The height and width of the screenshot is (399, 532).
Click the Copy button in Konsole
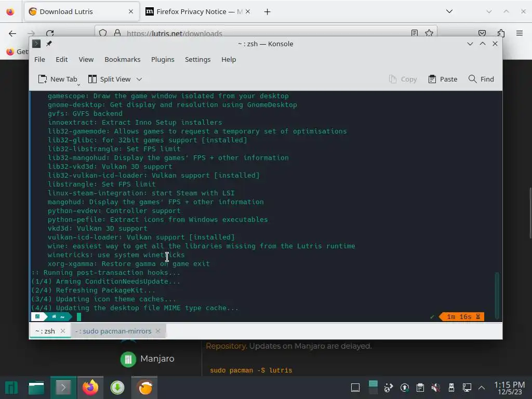coord(403,79)
